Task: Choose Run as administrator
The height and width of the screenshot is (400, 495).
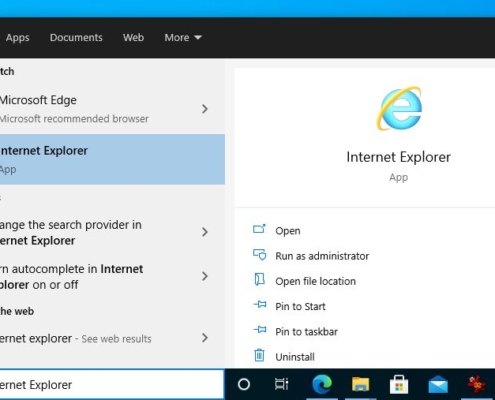Action: point(322,256)
